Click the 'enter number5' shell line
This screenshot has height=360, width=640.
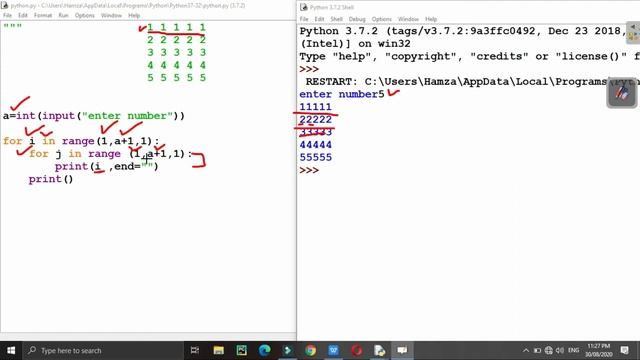[342, 94]
